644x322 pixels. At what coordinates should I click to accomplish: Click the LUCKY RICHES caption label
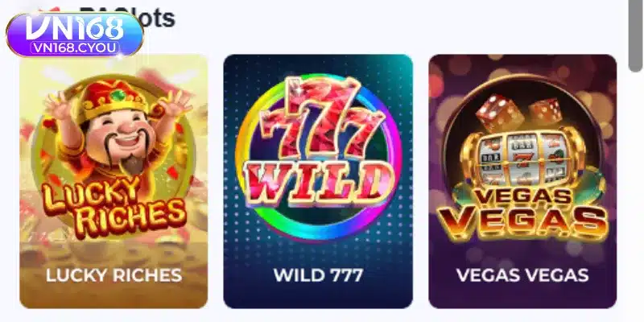coord(114,275)
